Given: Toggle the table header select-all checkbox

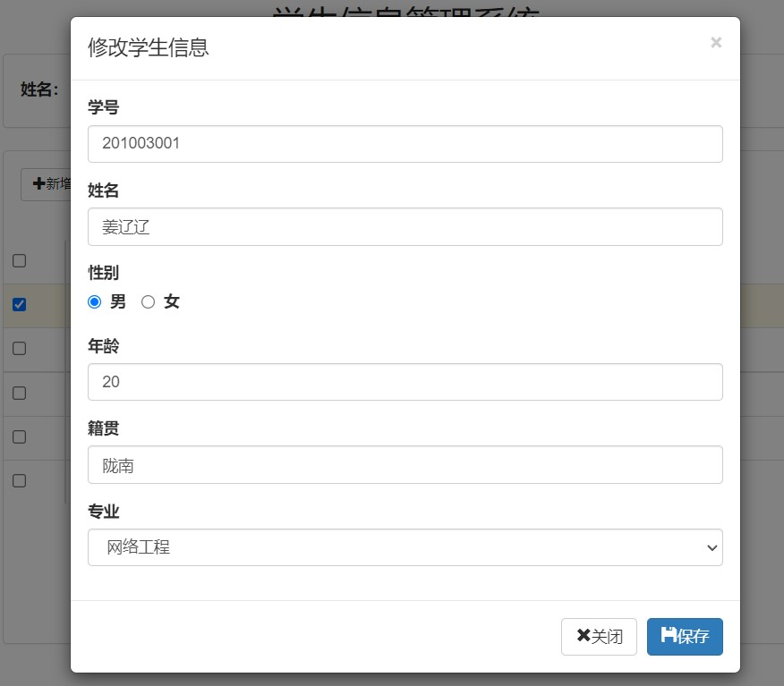Looking at the screenshot, I should click(x=19, y=260).
